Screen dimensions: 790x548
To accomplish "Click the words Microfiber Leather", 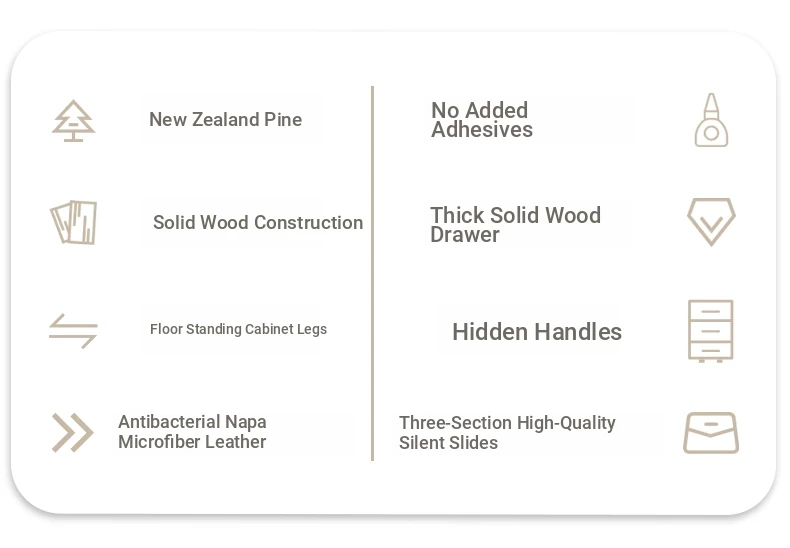I will click(x=192, y=442).
